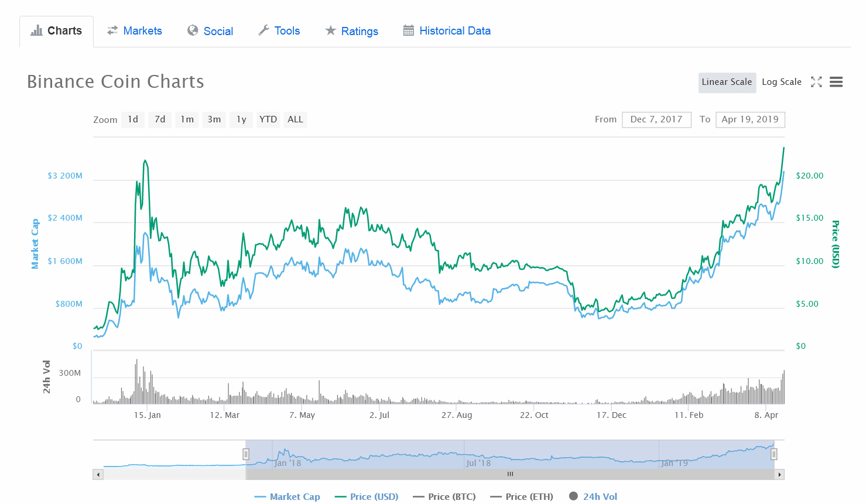Click the navigator scrollbar left arrow
This screenshot has height=504, width=866.
point(98,475)
